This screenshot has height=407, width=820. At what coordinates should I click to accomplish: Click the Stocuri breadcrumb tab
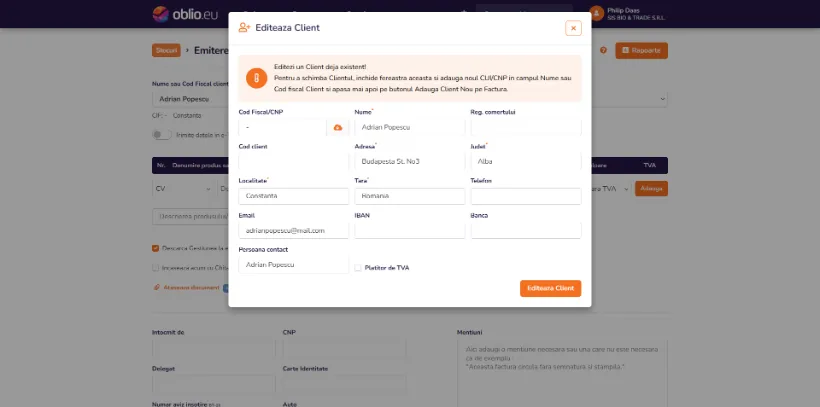click(x=166, y=50)
